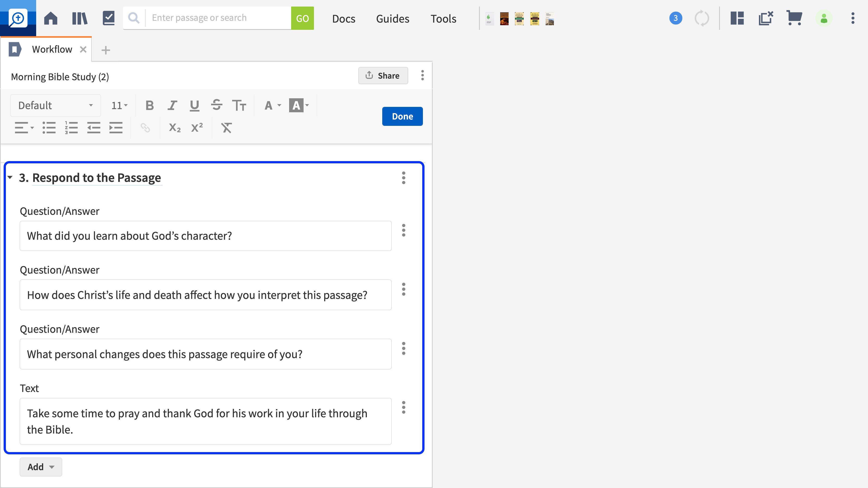Open the font size 11 dropdown
The width and height of the screenshot is (868, 488).
pos(119,106)
